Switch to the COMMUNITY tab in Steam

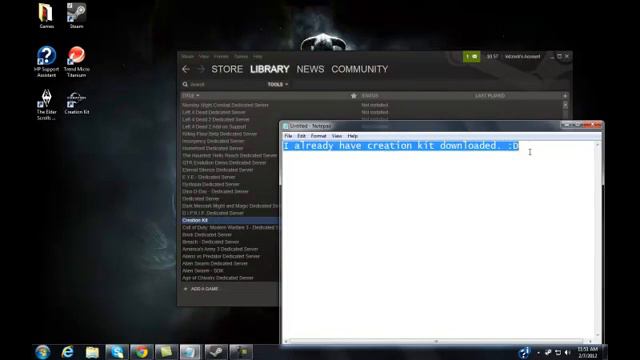pos(360,69)
